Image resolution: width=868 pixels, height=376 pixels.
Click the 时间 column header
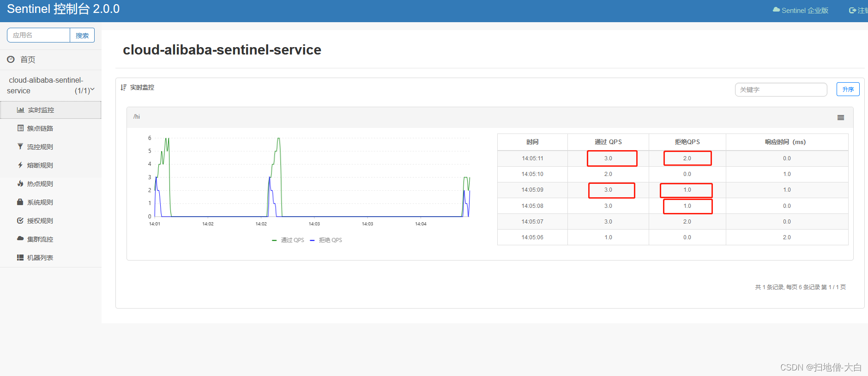click(532, 142)
